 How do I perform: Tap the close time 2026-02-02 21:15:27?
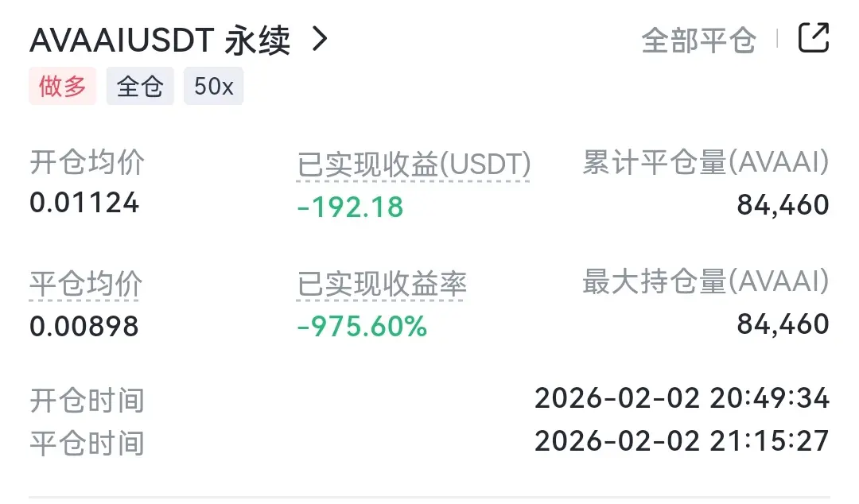682,440
